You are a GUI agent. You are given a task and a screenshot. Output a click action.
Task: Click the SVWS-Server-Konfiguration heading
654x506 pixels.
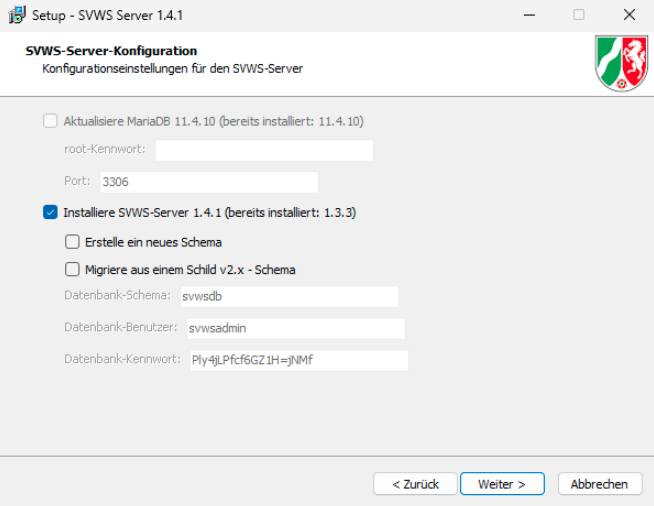[111, 51]
